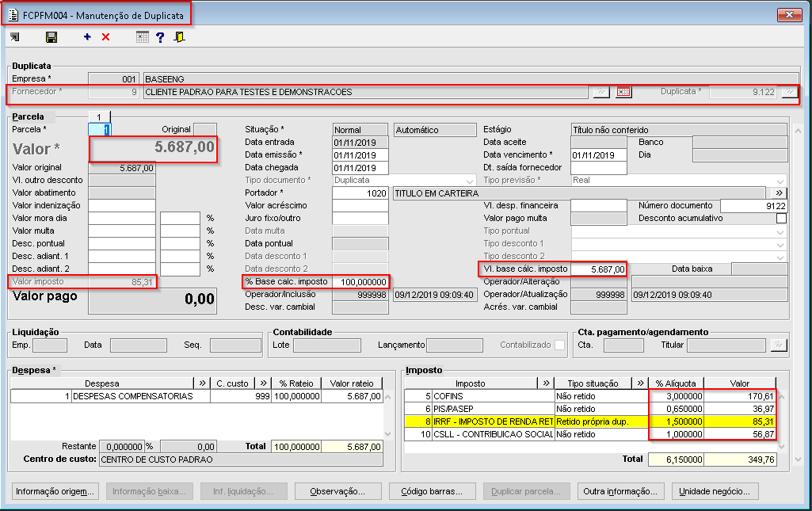The height and width of the screenshot is (511, 812).
Task: Open the Titular lookup button
Action: coord(779,345)
